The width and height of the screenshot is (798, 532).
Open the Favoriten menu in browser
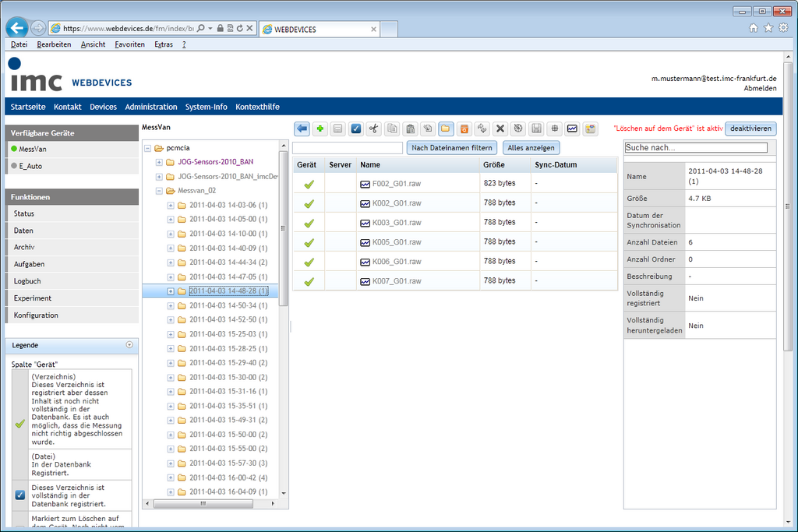(x=129, y=44)
